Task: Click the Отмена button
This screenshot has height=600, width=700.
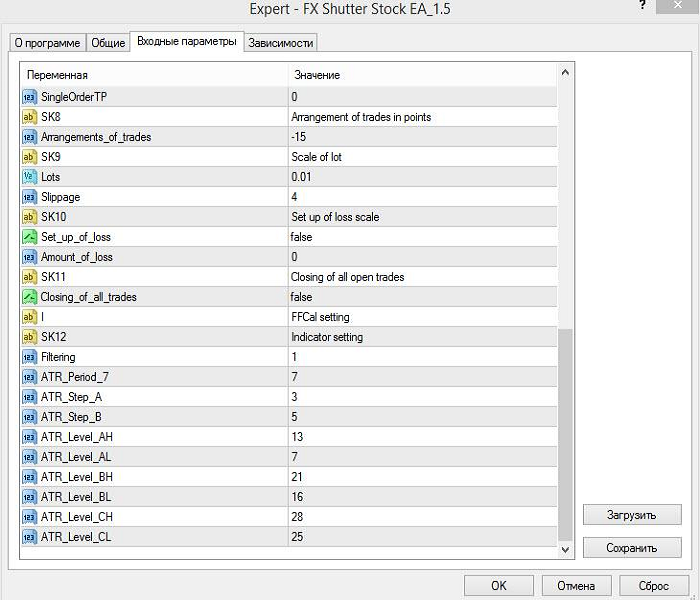Action: click(576, 585)
